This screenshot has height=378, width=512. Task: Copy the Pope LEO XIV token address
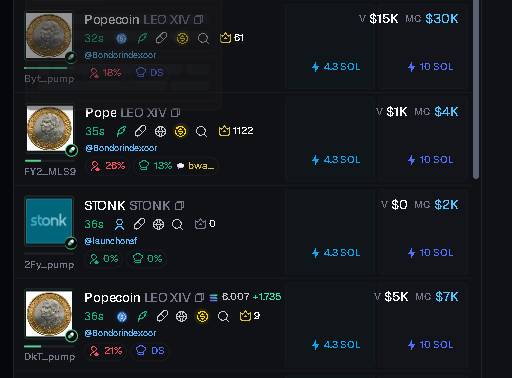(x=175, y=113)
